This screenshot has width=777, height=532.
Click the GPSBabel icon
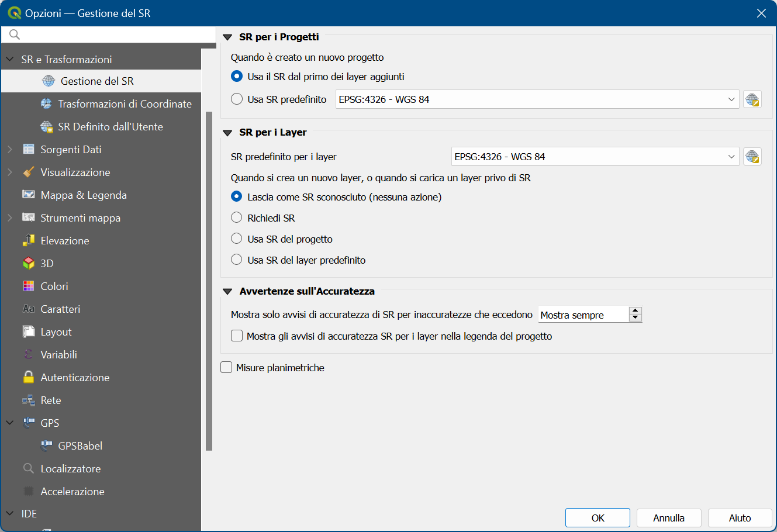pos(46,445)
